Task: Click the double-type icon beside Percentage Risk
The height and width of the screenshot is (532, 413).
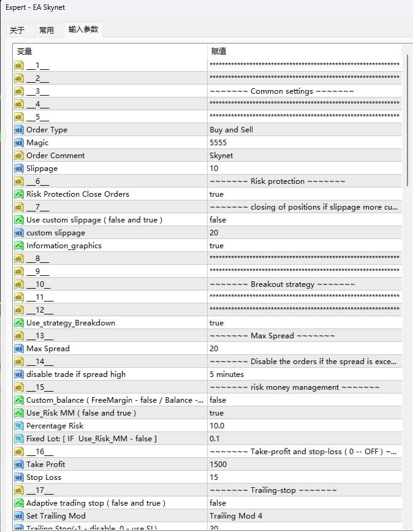Action: click(19, 426)
